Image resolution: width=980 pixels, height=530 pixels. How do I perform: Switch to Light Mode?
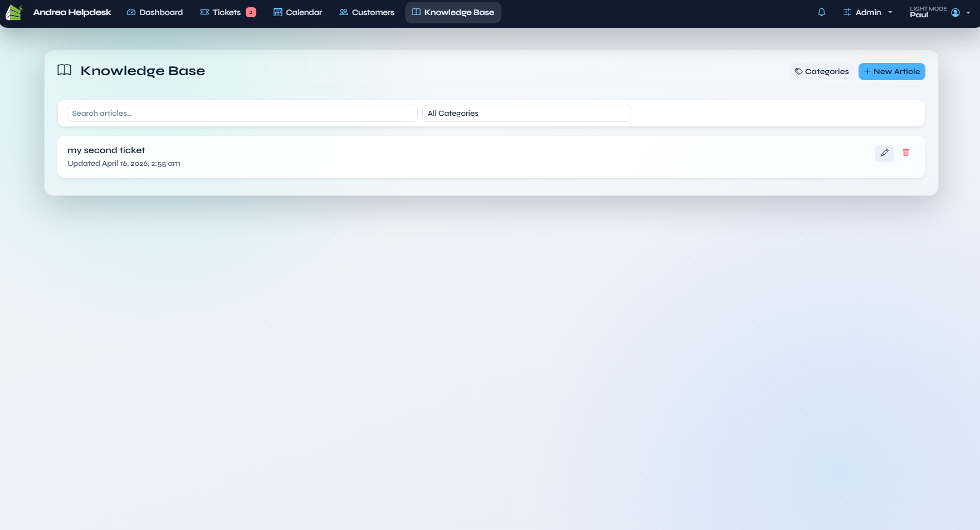click(928, 9)
